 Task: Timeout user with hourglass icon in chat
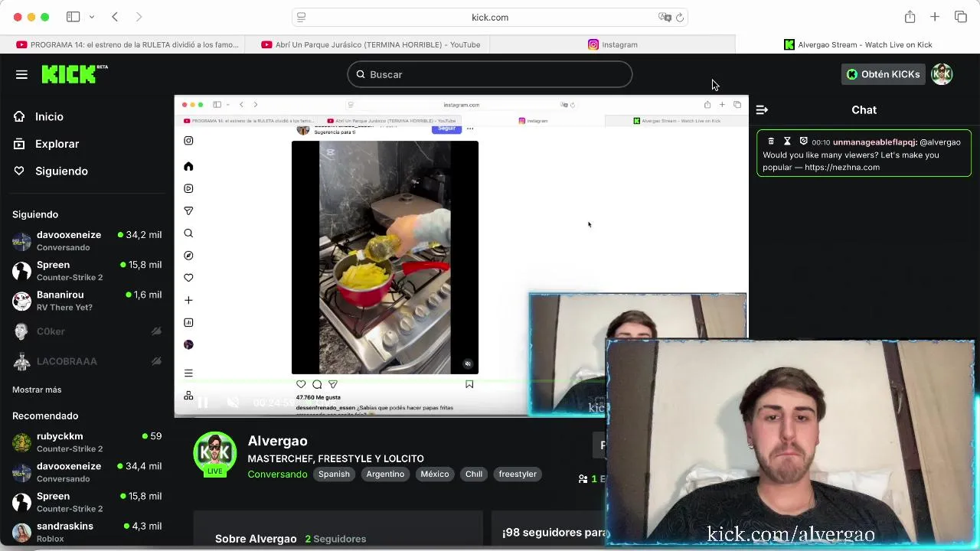(x=787, y=142)
